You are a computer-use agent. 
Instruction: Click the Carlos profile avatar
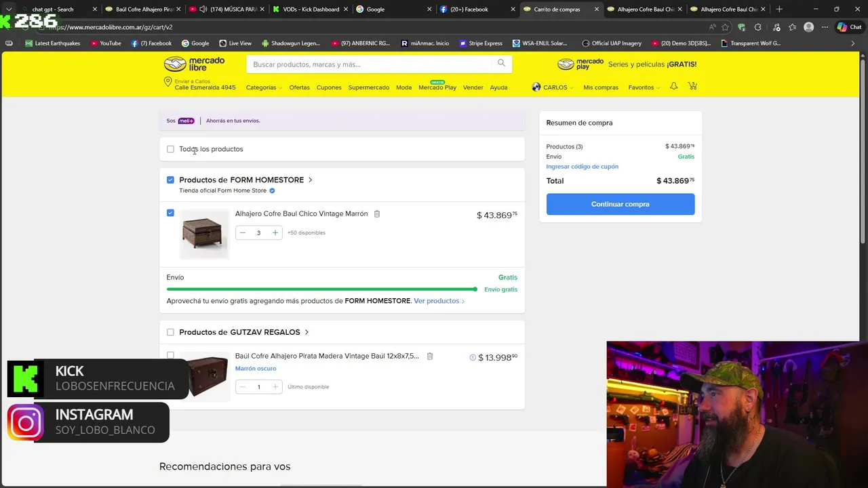[536, 87]
